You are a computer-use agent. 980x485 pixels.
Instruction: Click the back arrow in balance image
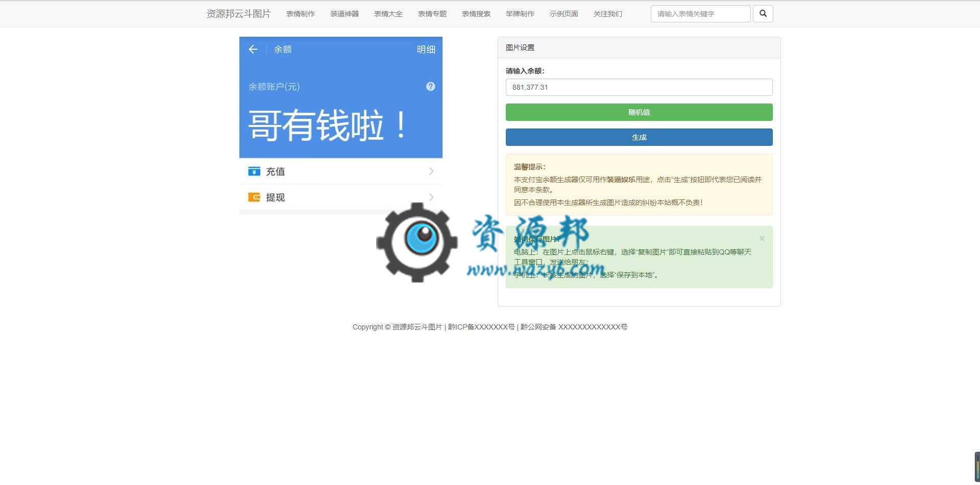pyautogui.click(x=253, y=49)
